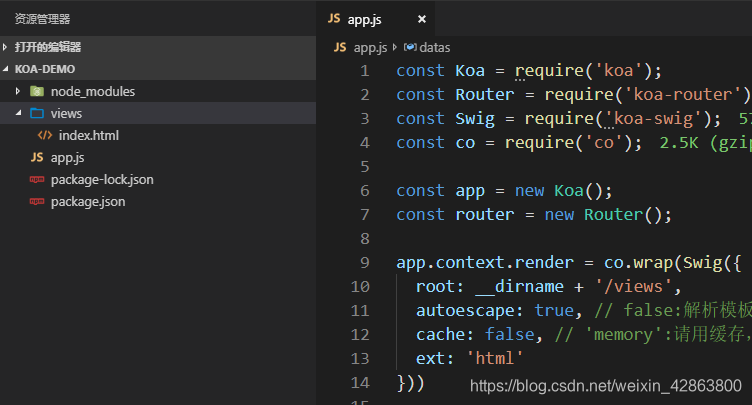Select the views folder name

(66, 113)
